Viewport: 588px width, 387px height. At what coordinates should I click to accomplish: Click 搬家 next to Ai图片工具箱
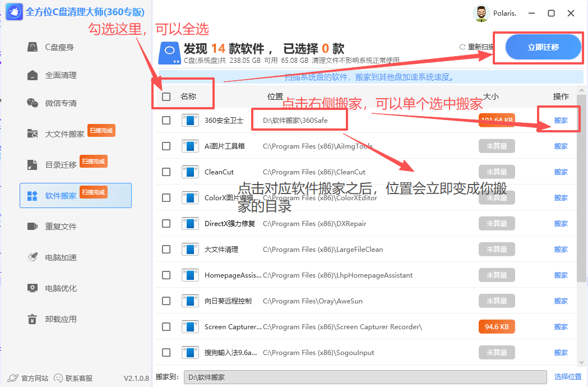(561, 146)
